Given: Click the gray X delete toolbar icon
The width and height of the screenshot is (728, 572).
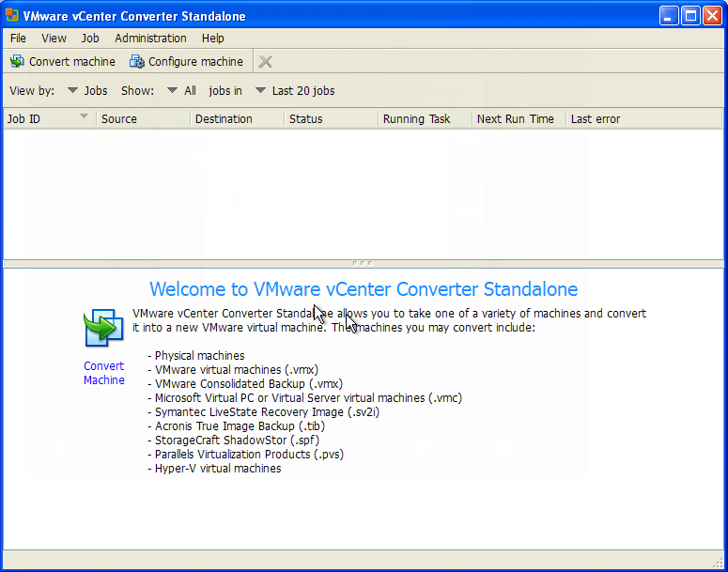Looking at the screenshot, I should point(265,61).
